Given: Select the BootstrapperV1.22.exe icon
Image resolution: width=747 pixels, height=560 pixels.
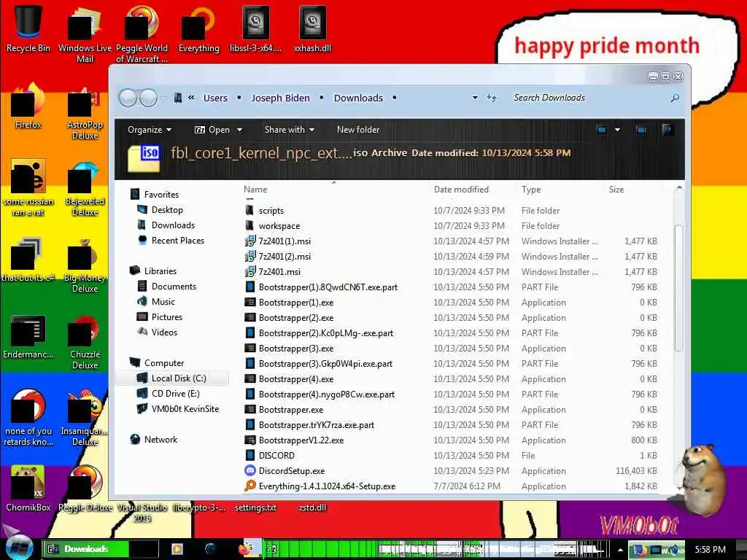Looking at the screenshot, I should pos(249,440).
